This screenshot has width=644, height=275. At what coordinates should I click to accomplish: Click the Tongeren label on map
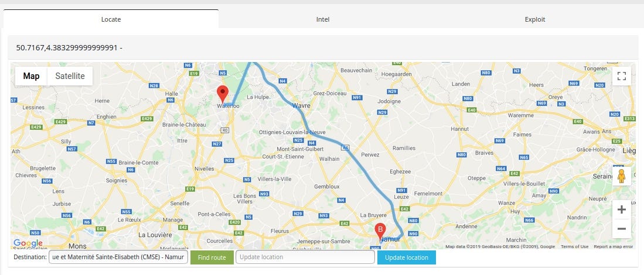(595, 68)
